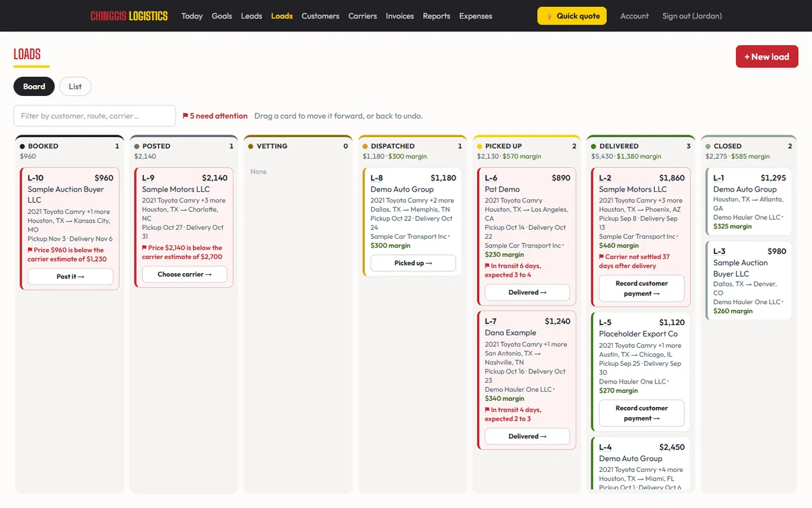Image resolution: width=812 pixels, height=508 pixels.
Task: Create a new load
Action: tap(767, 57)
